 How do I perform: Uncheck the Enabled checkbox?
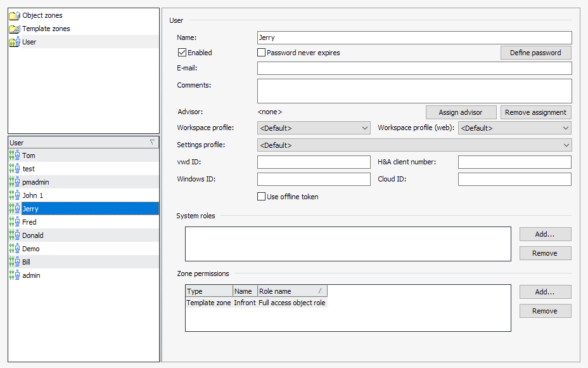(182, 53)
